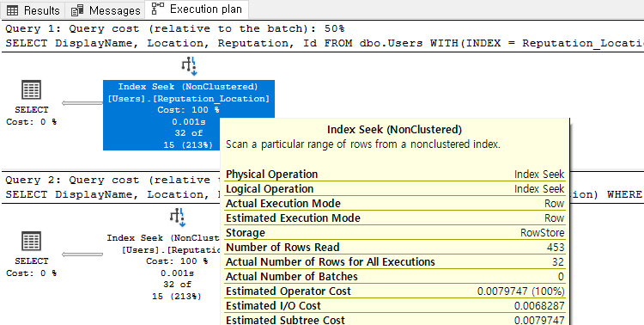Click the Query 1 cost header line

click(x=175, y=28)
